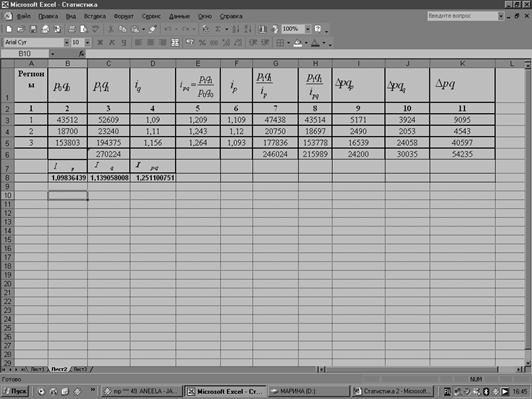Viewport: 532px width, 399px height.
Task: Apply Percent Style format icon
Action: (203, 43)
